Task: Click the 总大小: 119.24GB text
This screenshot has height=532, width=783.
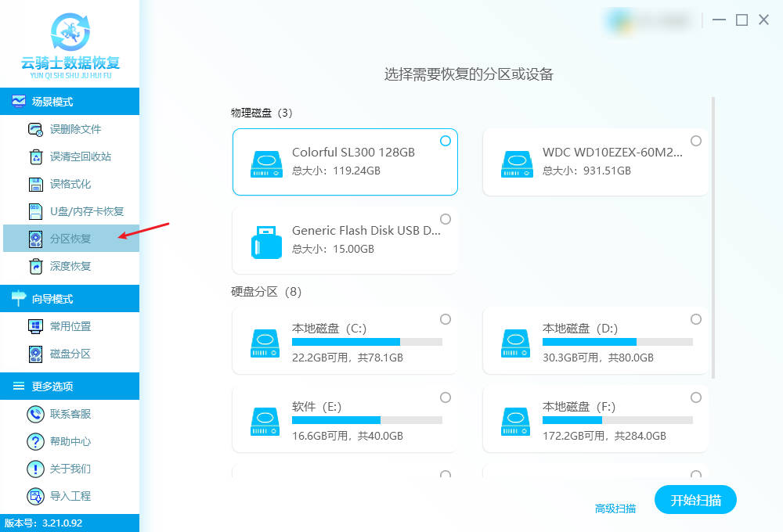Action: coord(336,171)
